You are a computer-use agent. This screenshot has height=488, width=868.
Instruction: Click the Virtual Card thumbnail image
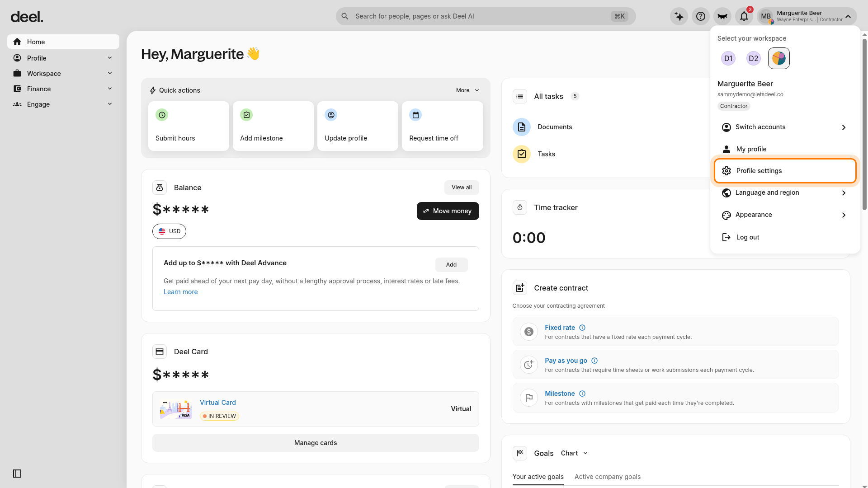(x=175, y=409)
